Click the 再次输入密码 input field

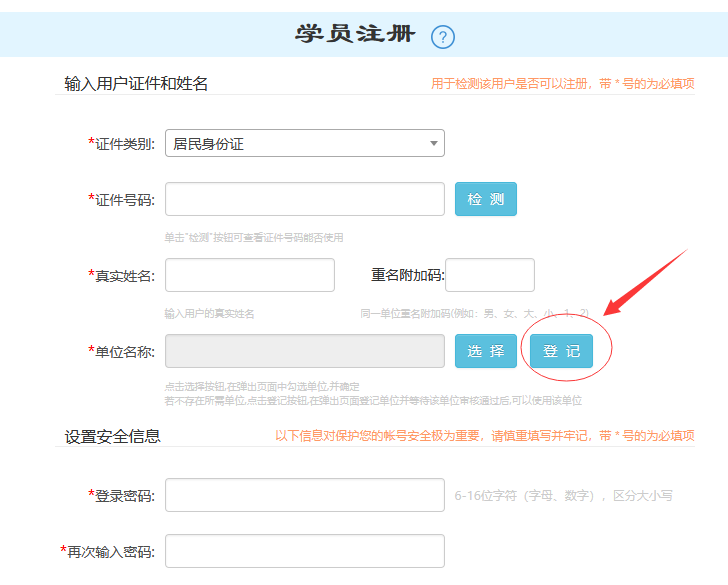pos(304,551)
